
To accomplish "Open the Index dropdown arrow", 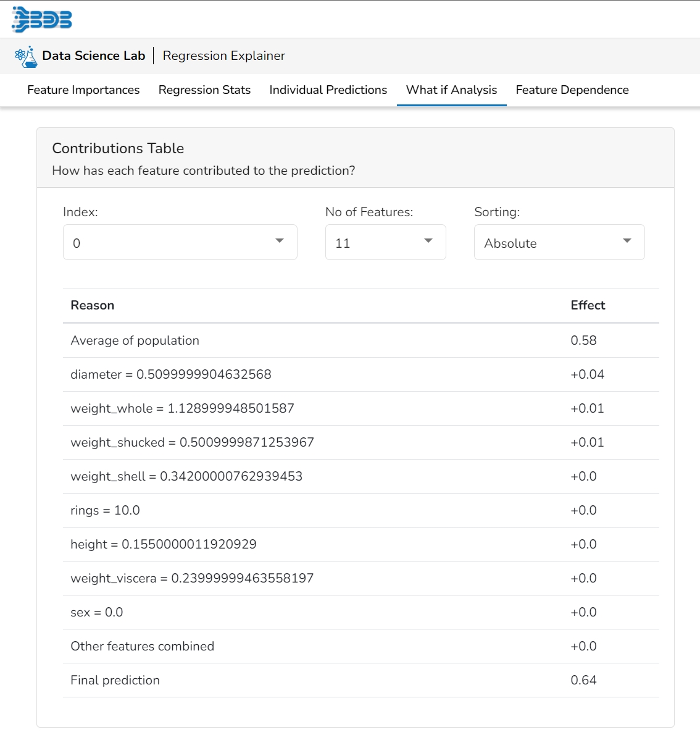I will point(280,241).
